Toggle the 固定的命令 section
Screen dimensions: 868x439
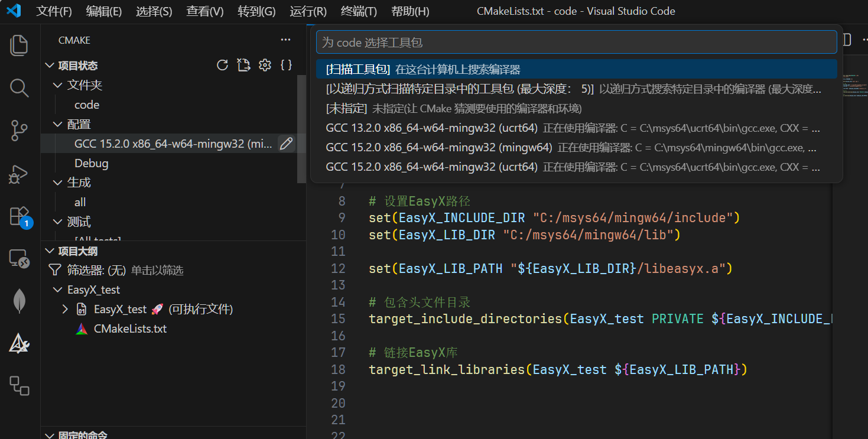50,435
